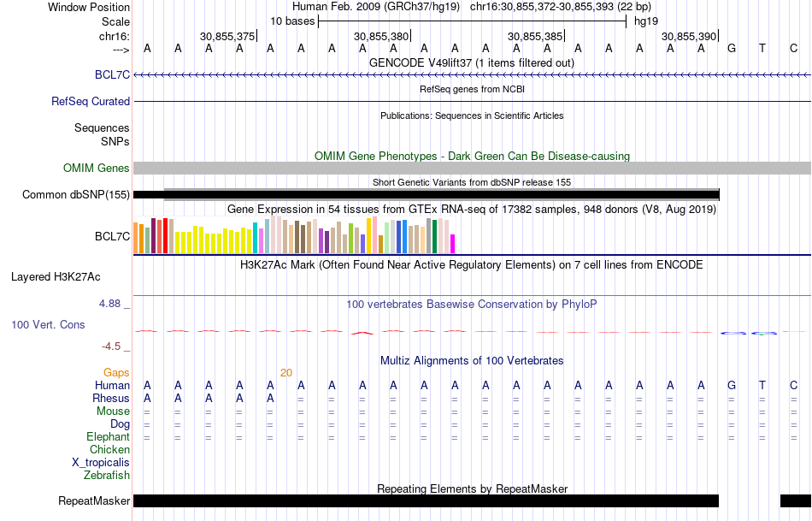812x521 pixels.
Task: Click base C in the Human alignment row
Action: pos(793,385)
